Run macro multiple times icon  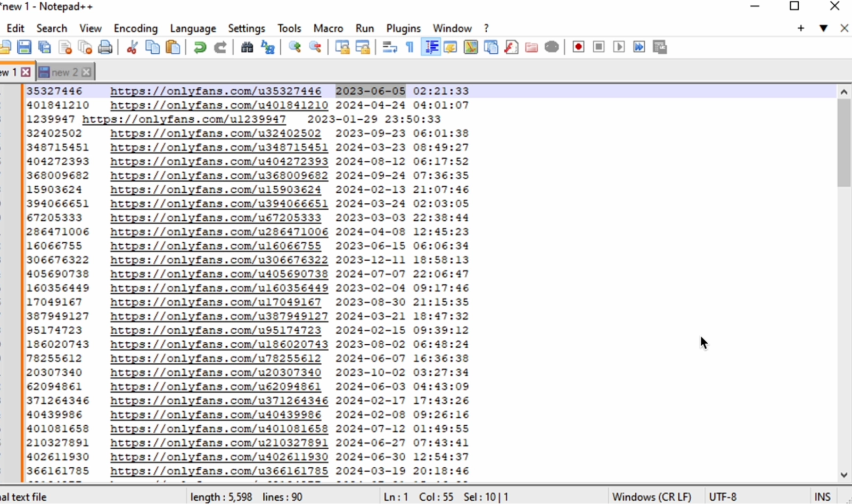639,47
